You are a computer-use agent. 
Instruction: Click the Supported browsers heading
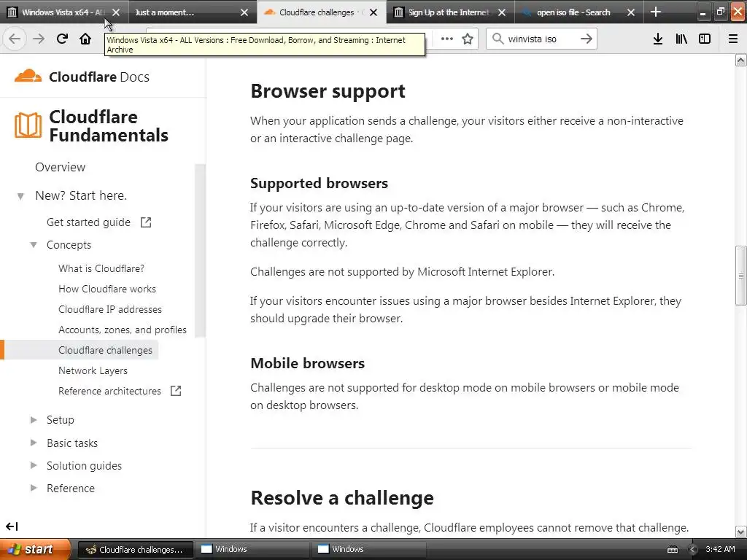click(x=320, y=183)
